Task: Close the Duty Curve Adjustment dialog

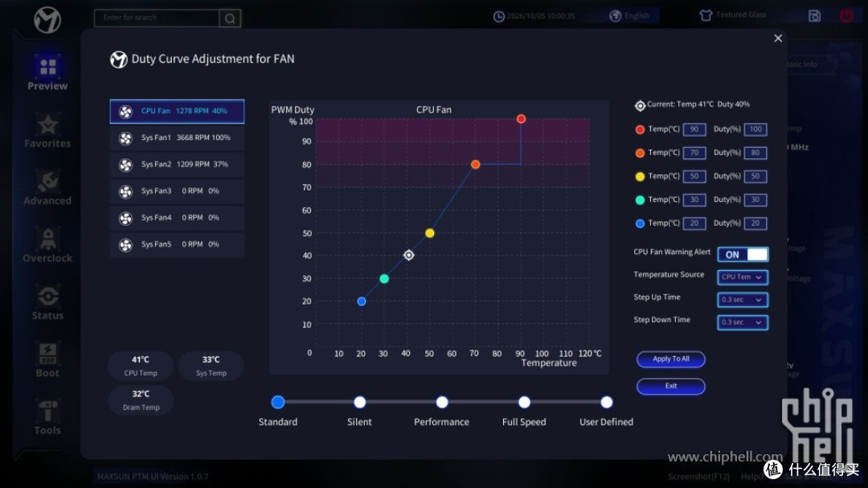Action: [778, 39]
